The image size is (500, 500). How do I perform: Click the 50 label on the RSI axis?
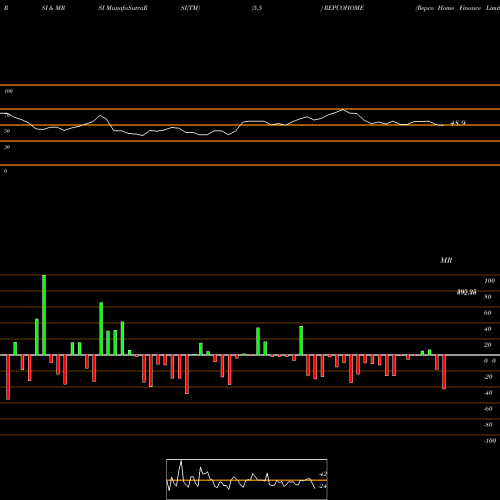pyautogui.click(x=7, y=131)
